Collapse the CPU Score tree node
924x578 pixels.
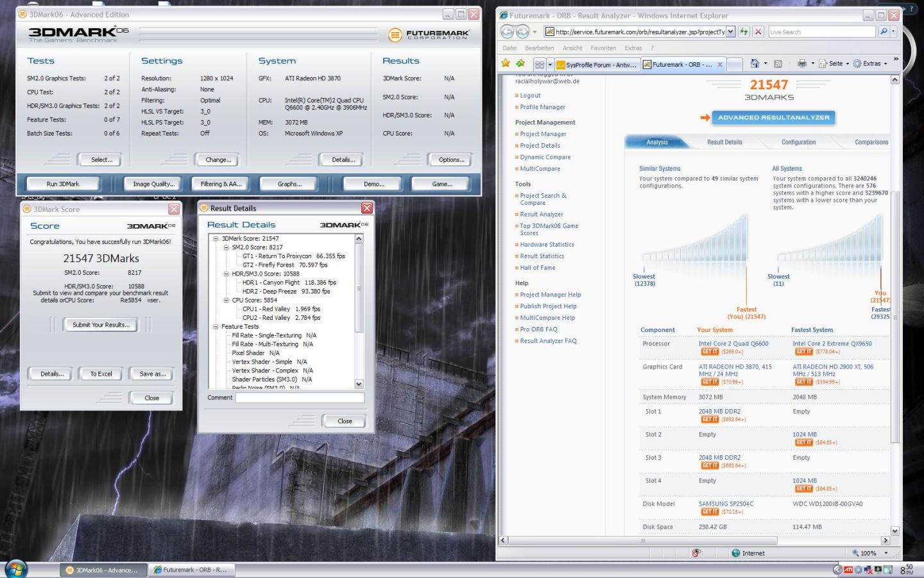click(226, 300)
